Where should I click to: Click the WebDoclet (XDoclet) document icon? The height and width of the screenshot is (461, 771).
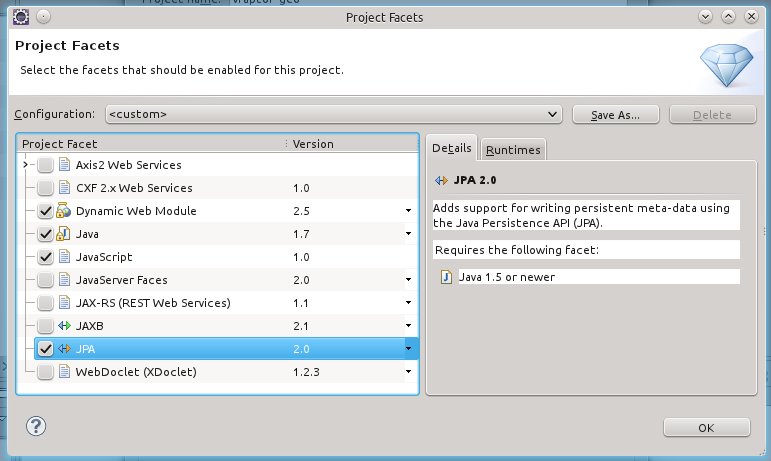coord(64,372)
